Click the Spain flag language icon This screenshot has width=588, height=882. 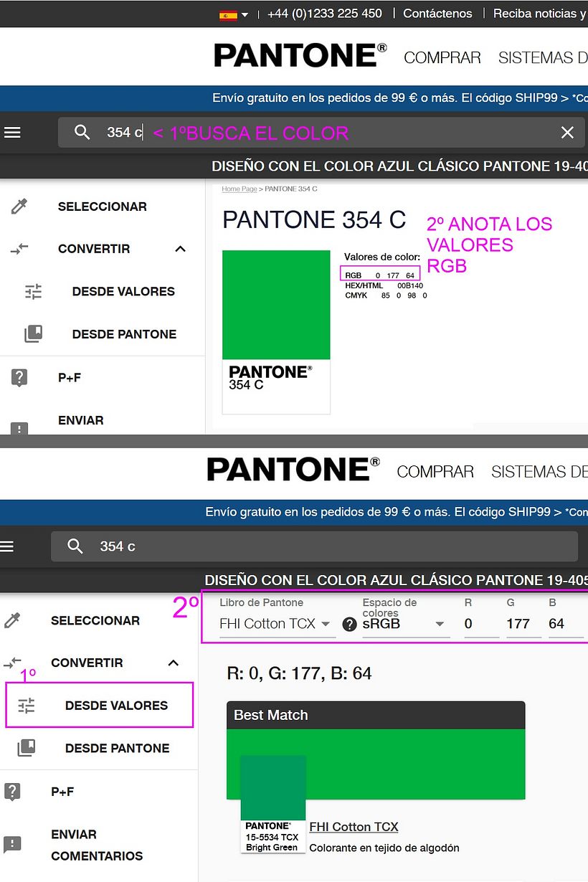(228, 14)
